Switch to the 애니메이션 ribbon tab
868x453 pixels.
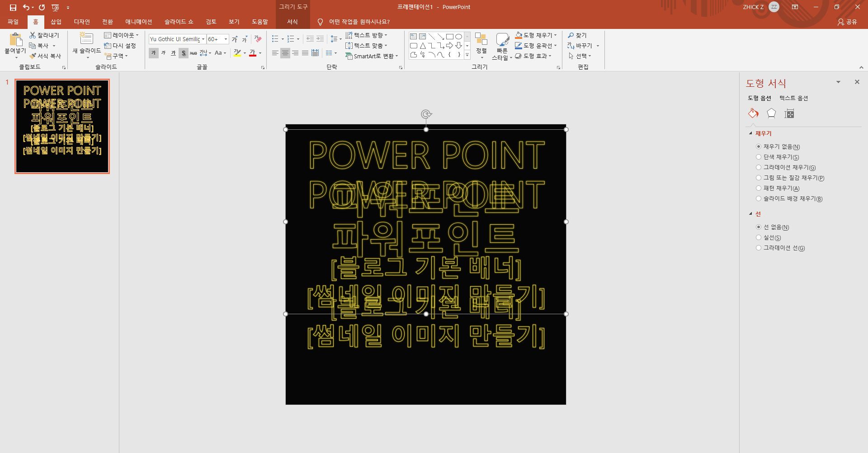pyautogui.click(x=139, y=22)
